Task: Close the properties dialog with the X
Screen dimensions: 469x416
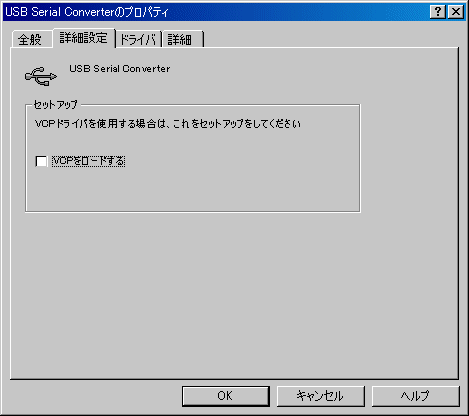Action: 456,12
